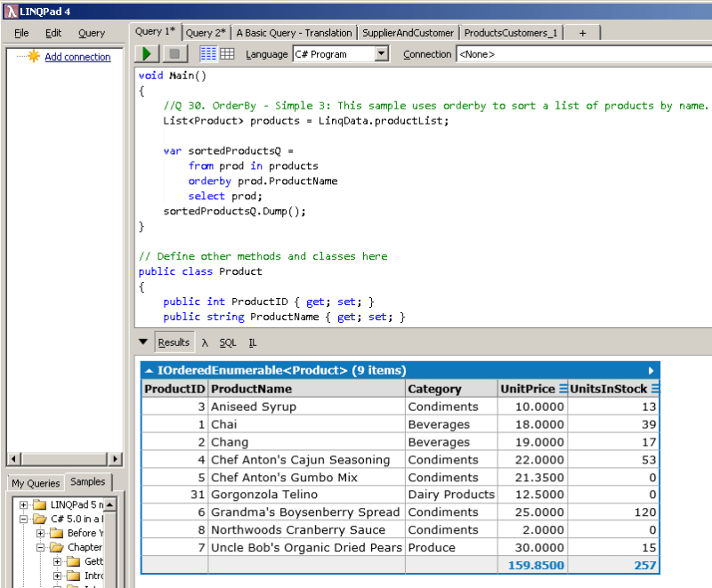712x588 pixels.
Task: Open the File menu
Action: click(21, 33)
